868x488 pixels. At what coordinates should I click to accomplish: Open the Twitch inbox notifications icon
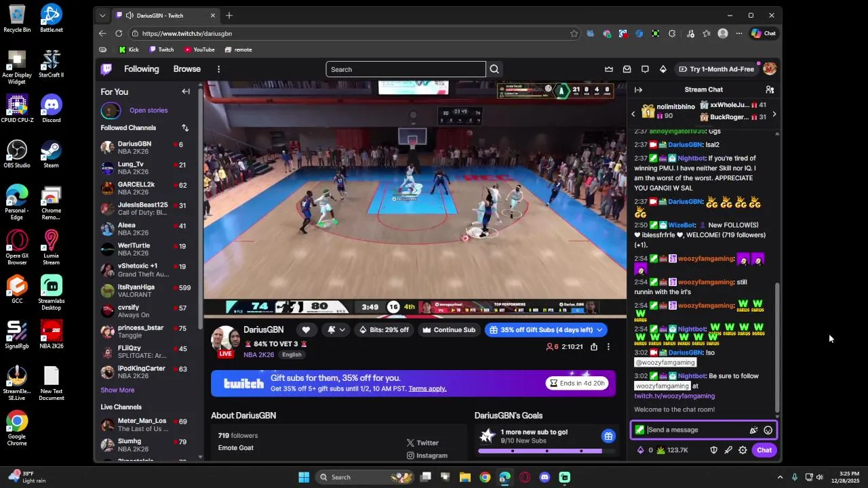click(627, 69)
